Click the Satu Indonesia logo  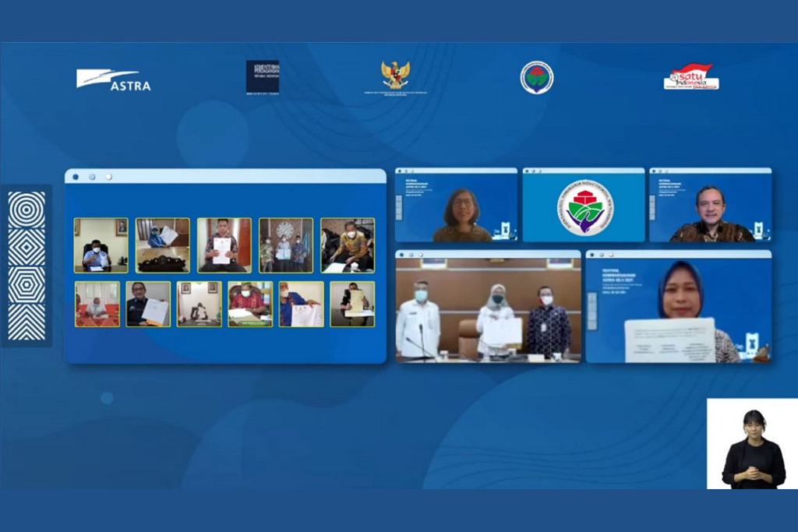(691, 77)
